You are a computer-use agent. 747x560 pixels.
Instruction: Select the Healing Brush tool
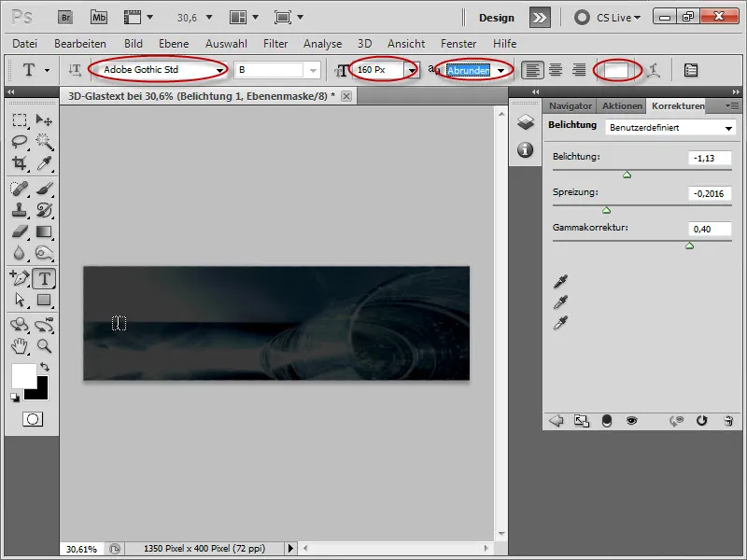(20, 189)
